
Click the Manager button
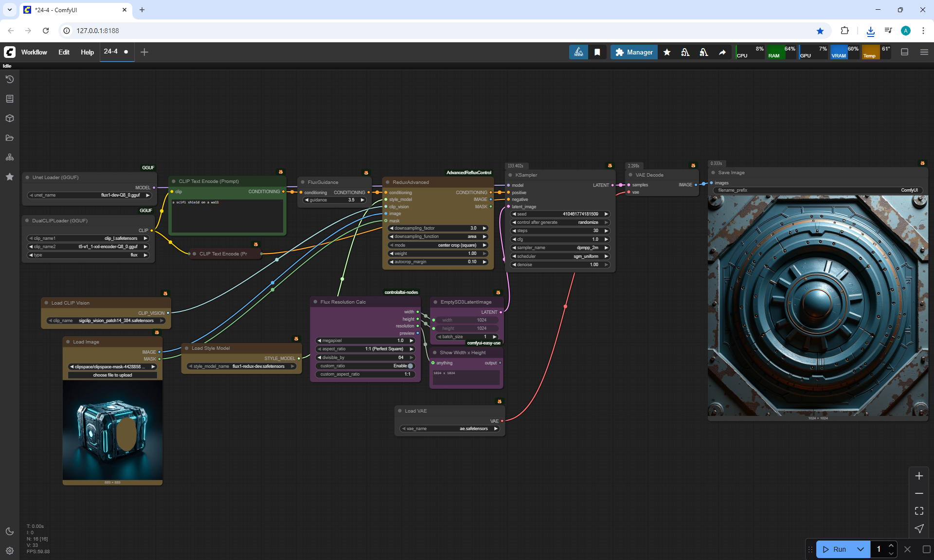tap(634, 52)
